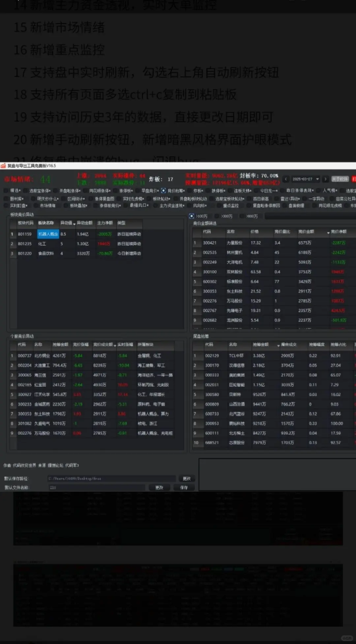Click 更改 next to the file name
The image size is (356, 644).
coord(159,487)
